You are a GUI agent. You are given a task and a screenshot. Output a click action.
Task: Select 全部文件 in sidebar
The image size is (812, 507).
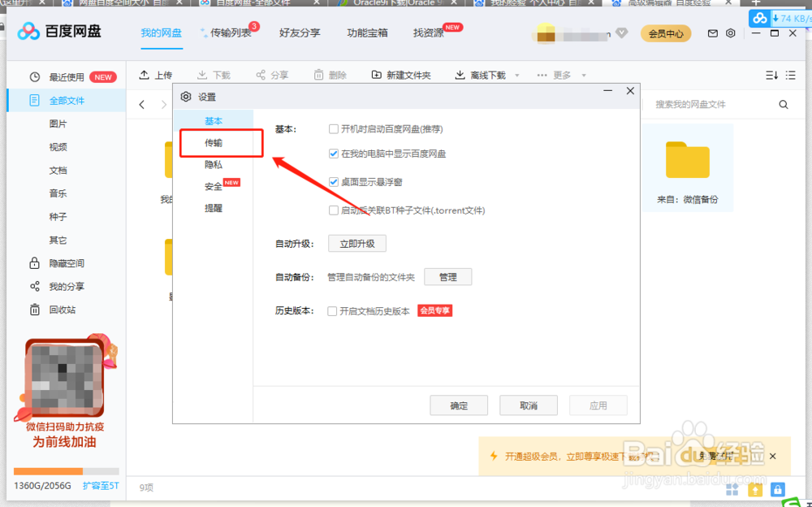point(67,101)
